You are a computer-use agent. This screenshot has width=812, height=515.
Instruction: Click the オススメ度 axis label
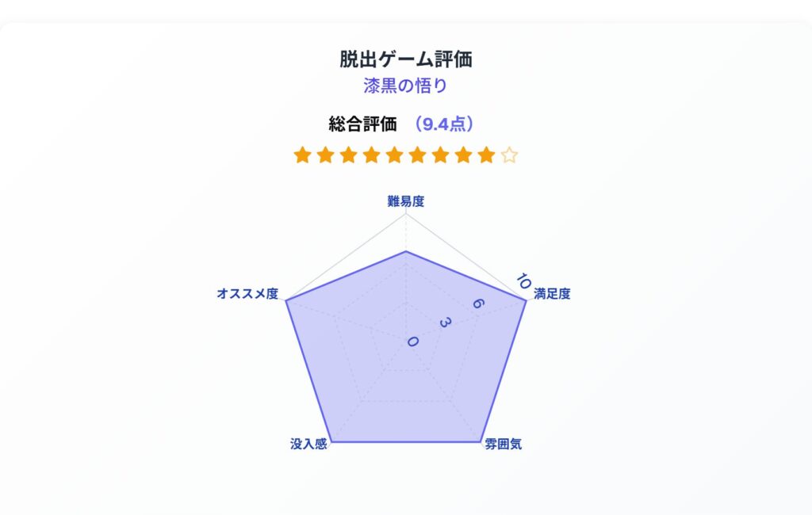click(x=247, y=294)
